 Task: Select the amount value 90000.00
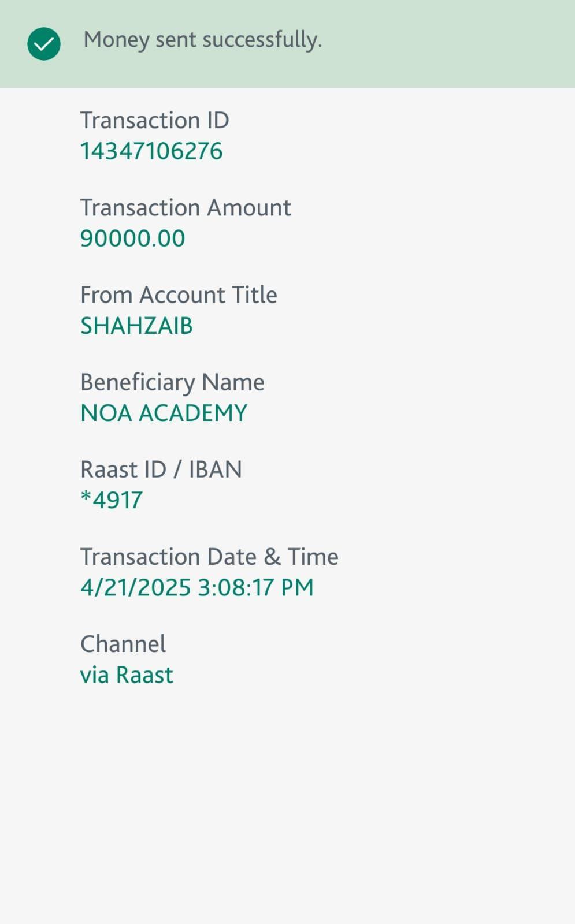(132, 239)
